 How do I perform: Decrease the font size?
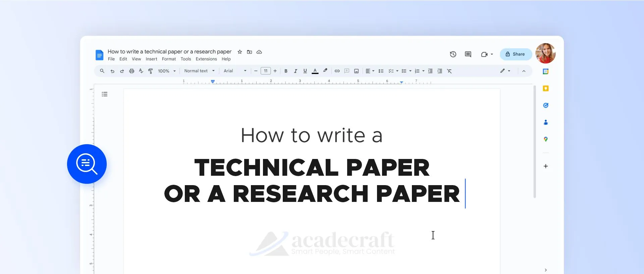[256, 71]
